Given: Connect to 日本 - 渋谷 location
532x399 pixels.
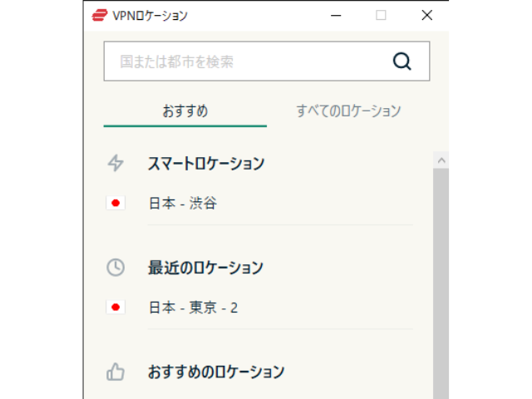Looking at the screenshot, I should [182, 204].
